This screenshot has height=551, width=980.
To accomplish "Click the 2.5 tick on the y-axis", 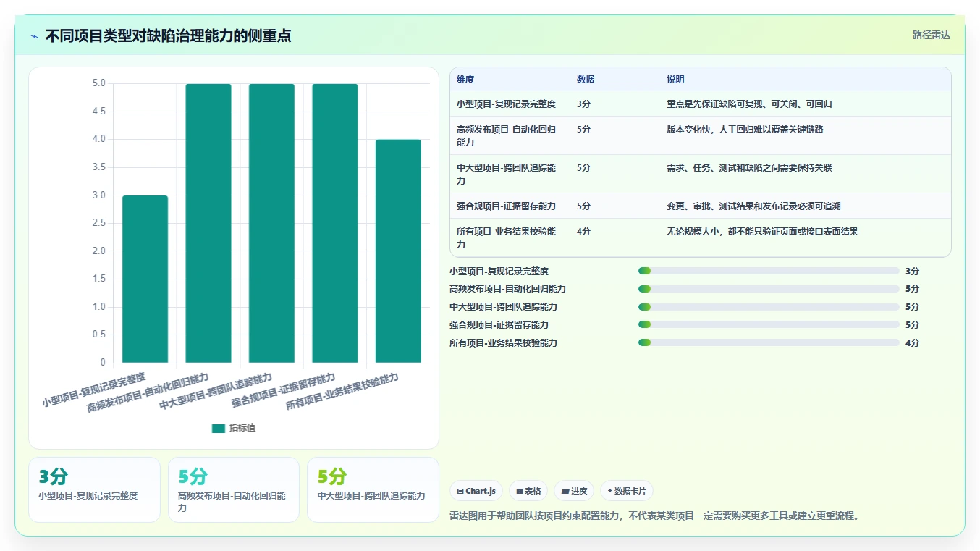I will [x=98, y=223].
